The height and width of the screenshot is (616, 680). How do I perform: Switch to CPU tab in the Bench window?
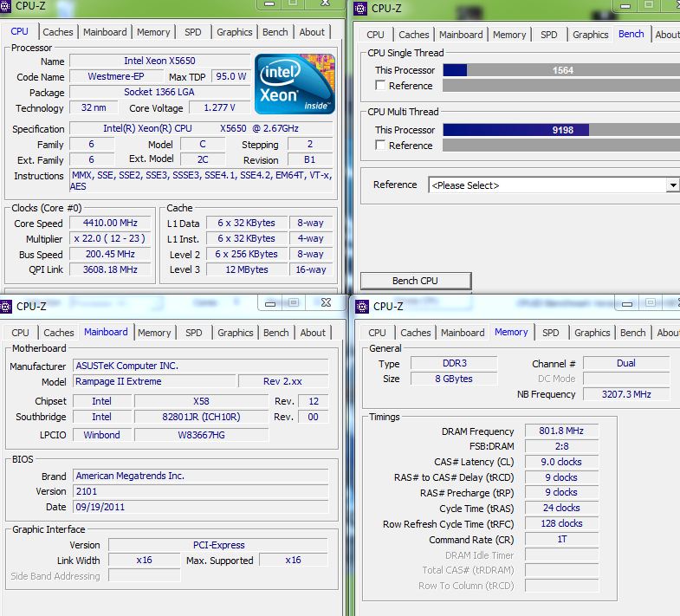tap(376, 35)
